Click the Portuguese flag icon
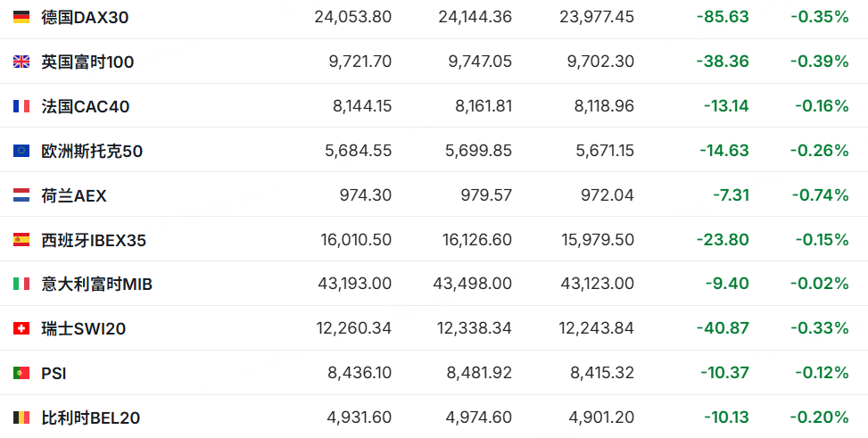Viewport: 868px width, 438px height. click(x=21, y=373)
